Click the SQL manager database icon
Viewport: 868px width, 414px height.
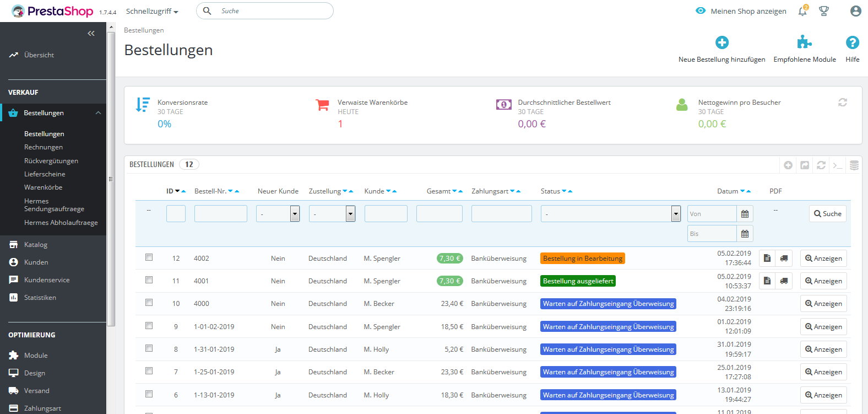coord(854,165)
